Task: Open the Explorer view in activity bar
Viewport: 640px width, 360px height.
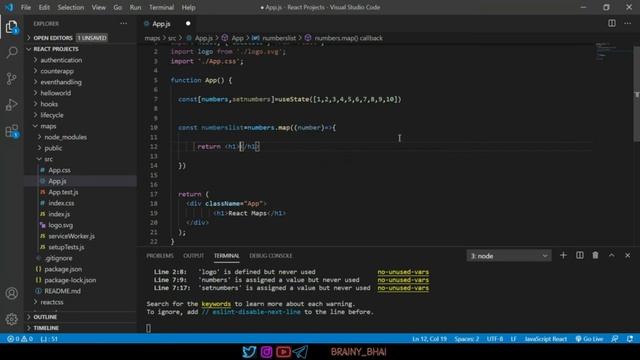Action: (12, 27)
